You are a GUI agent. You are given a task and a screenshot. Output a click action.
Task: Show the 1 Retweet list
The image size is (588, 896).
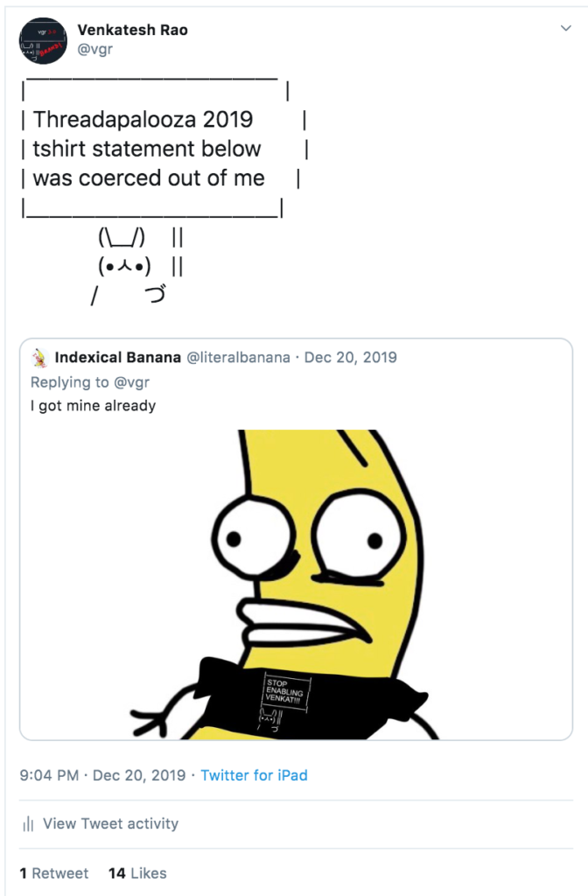pos(54,873)
